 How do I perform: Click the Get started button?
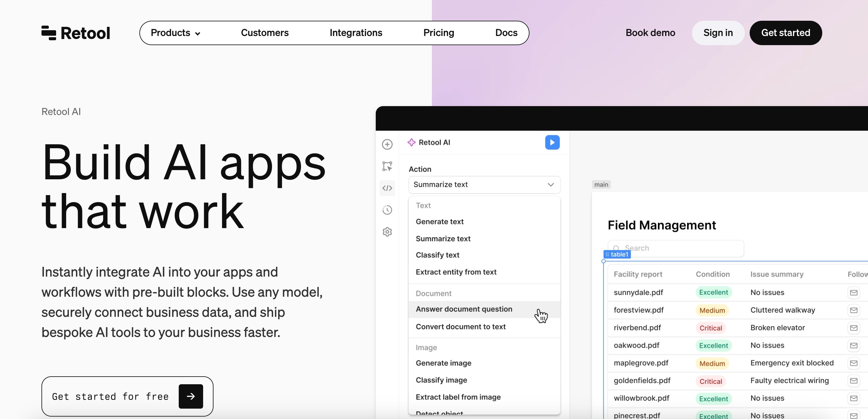tap(786, 33)
